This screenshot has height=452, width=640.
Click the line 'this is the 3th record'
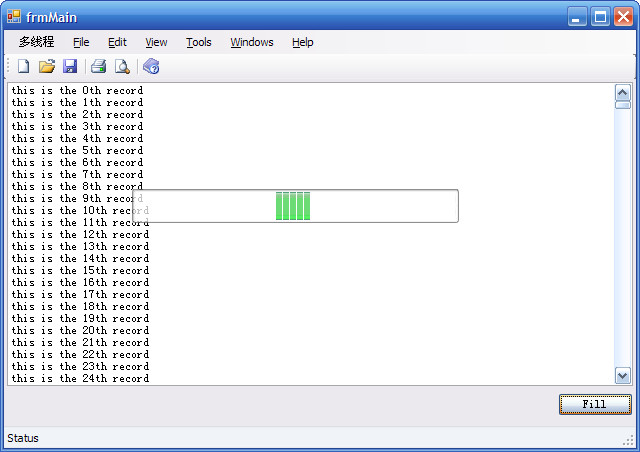pos(77,126)
